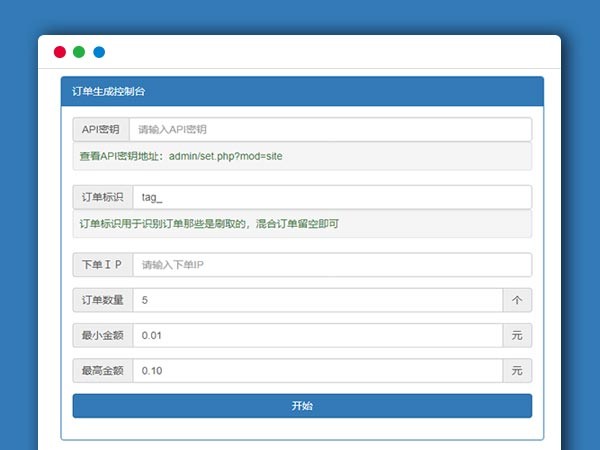This screenshot has width=600, height=450.
Task: Click the 元 unit beside minimum amount
Action: [517, 336]
